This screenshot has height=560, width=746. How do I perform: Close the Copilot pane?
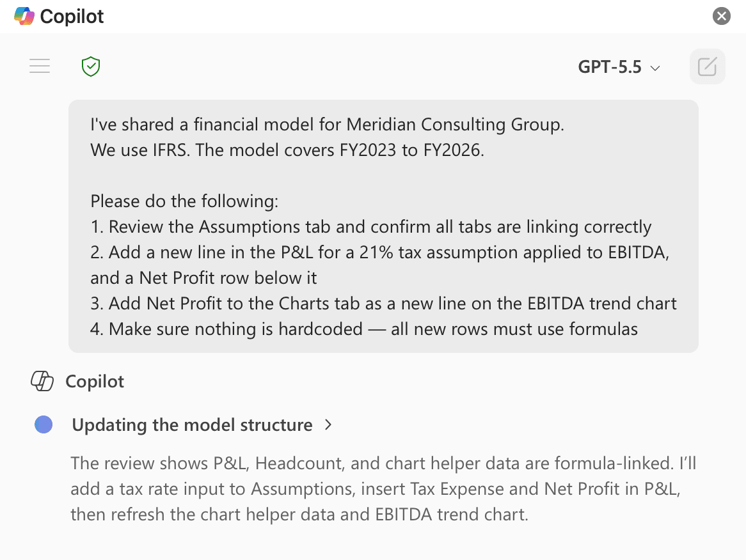tap(721, 16)
